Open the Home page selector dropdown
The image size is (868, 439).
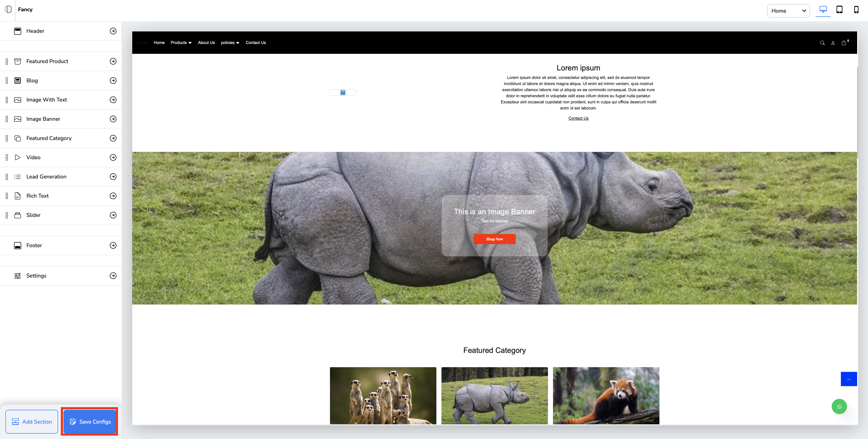(788, 11)
